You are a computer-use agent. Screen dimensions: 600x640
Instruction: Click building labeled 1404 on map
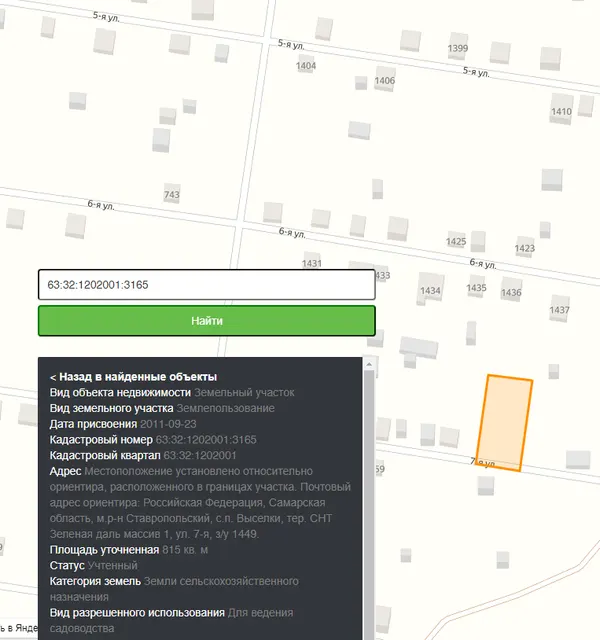coord(306,66)
